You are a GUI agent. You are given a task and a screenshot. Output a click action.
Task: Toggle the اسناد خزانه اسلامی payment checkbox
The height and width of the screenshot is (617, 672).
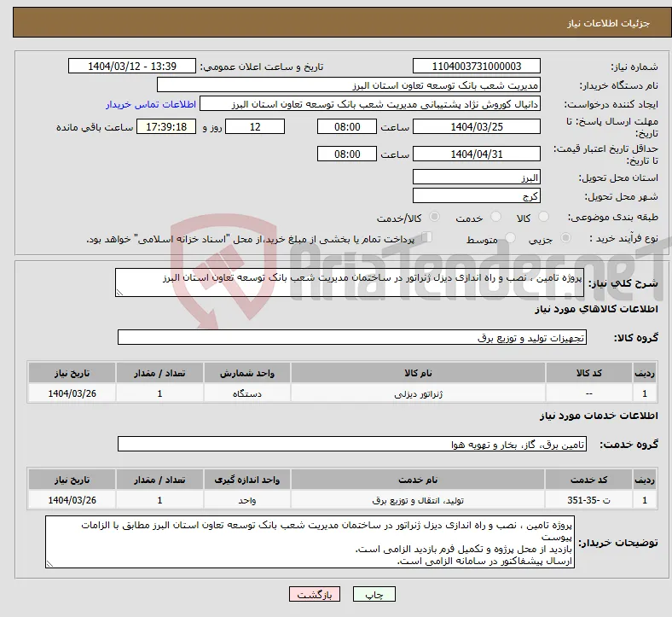point(426,237)
